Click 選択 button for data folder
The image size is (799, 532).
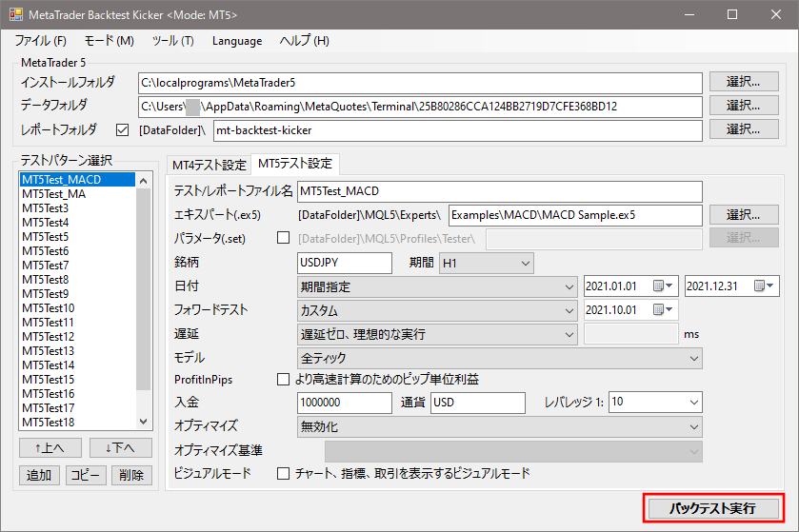(744, 106)
